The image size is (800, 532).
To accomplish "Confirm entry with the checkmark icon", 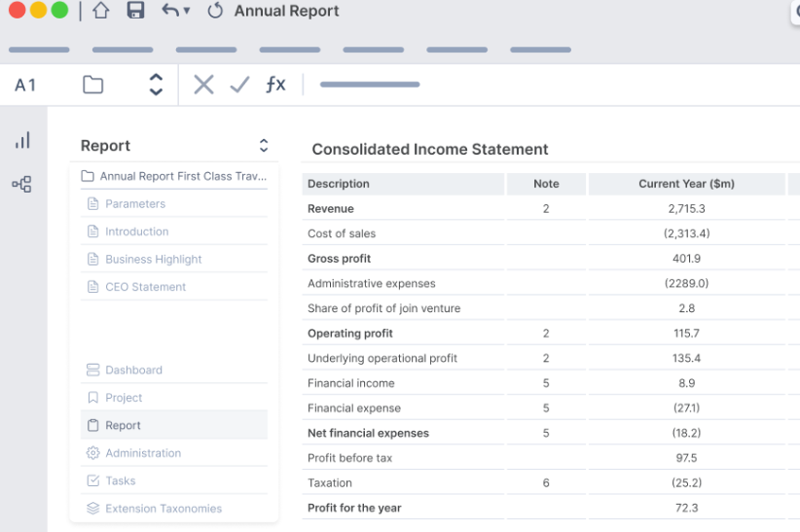I will click(x=239, y=85).
